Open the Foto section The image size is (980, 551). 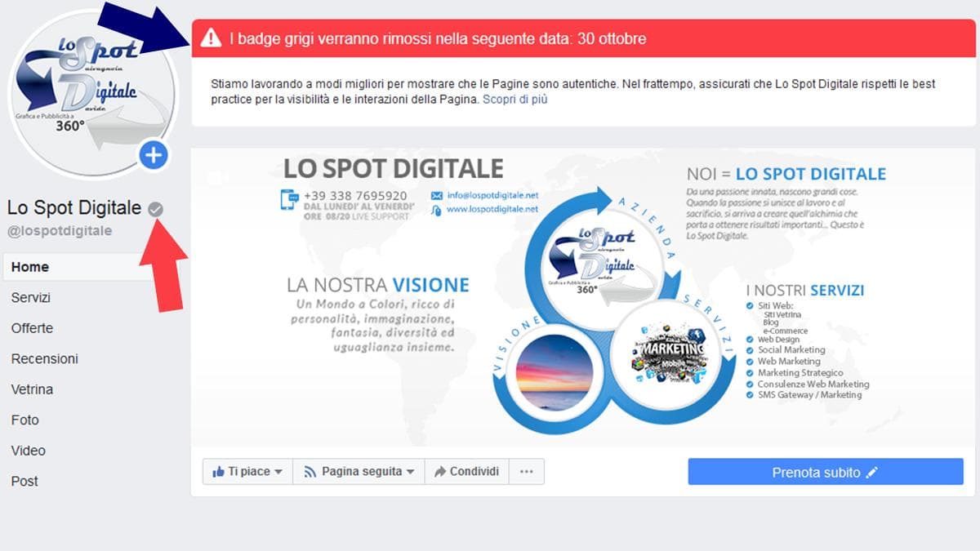point(24,420)
